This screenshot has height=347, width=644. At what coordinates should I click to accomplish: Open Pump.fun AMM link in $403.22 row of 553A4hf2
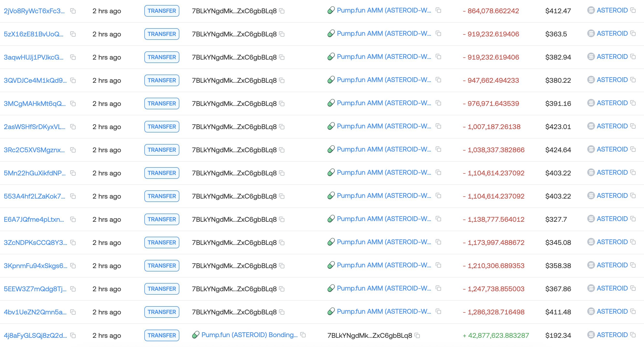(x=384, y=196)
